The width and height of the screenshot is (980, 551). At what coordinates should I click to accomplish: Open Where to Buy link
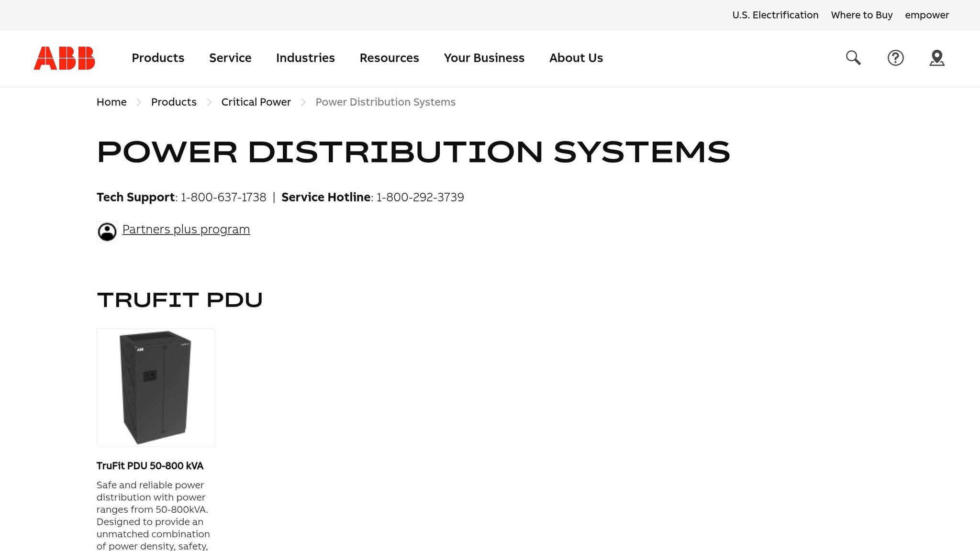click(x=861, y=15)
